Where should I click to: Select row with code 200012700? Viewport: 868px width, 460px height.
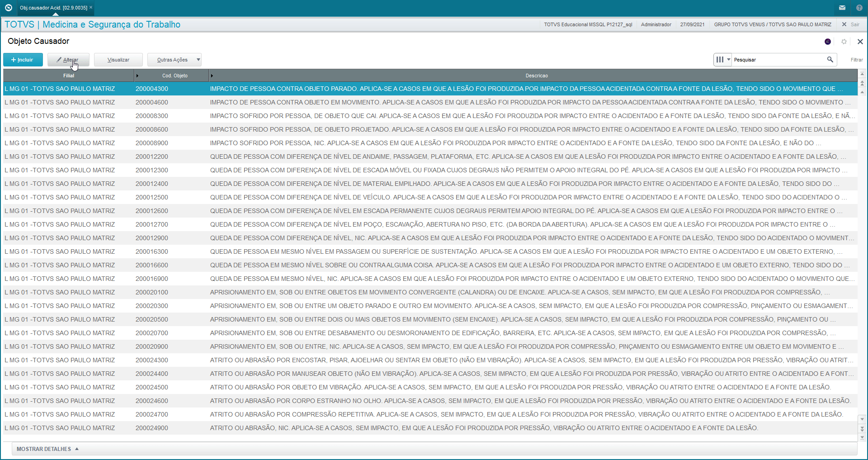430,224
